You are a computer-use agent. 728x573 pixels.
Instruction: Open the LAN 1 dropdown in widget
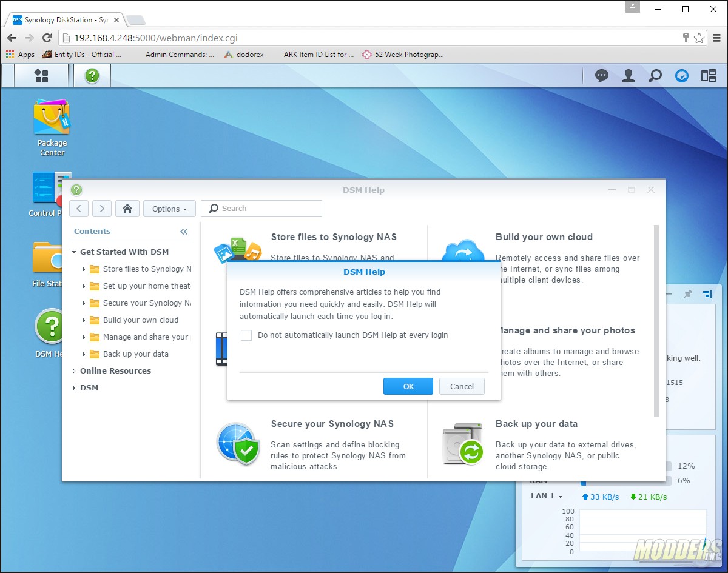547,496
